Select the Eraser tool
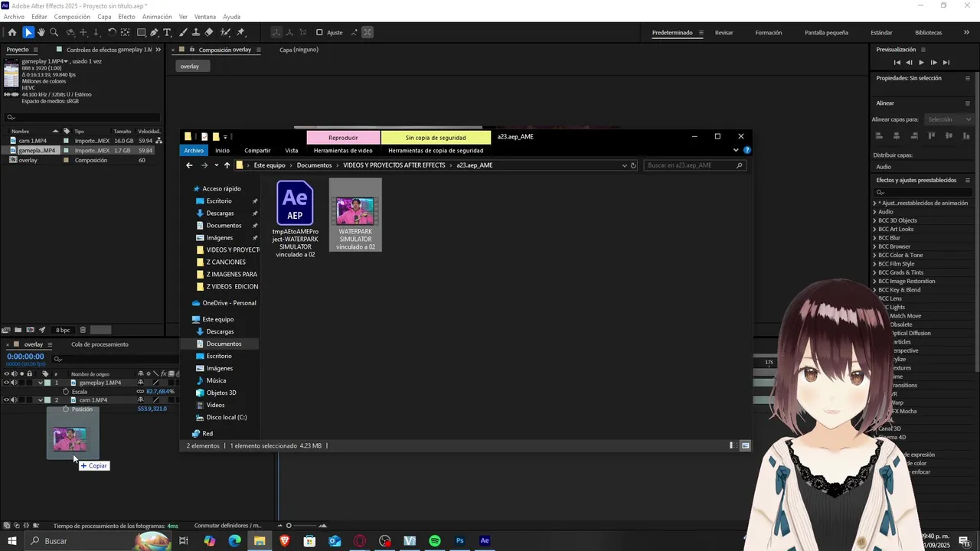The height and width of the screenshot is (551, 980). [x=209, y=32]
